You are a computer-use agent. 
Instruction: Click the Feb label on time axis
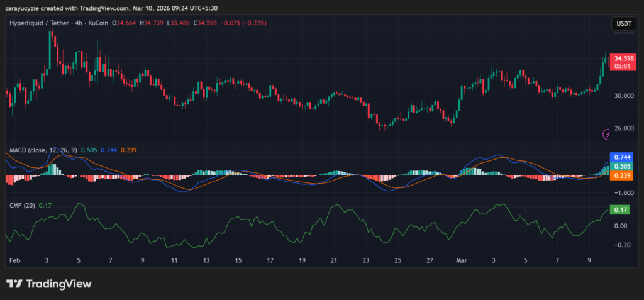point(15,260)
